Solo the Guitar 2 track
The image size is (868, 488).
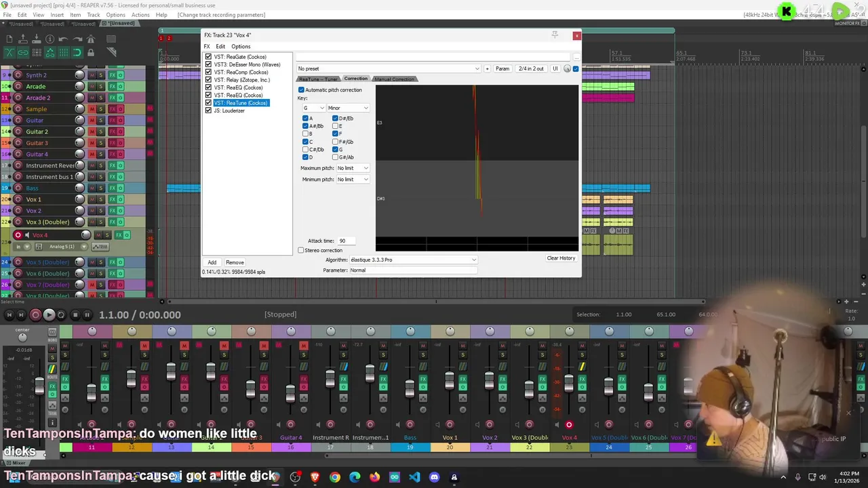click(101, 131)
